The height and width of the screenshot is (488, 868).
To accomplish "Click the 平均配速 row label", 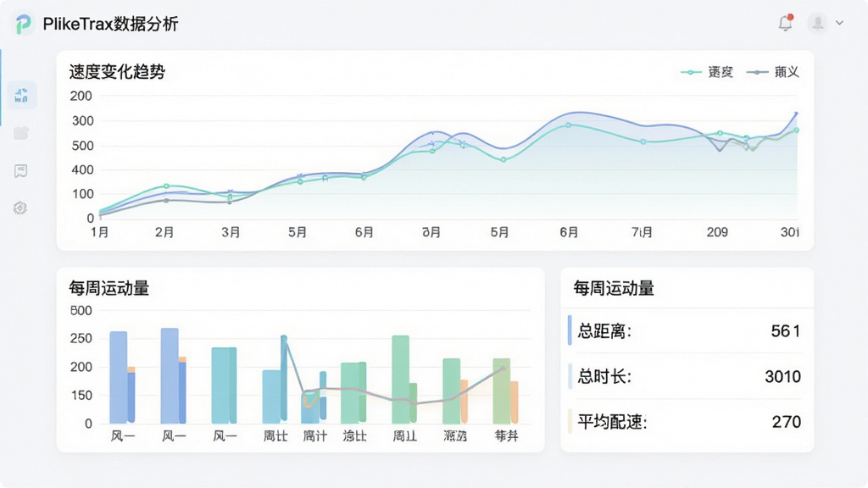I will (x=612, y=422).
